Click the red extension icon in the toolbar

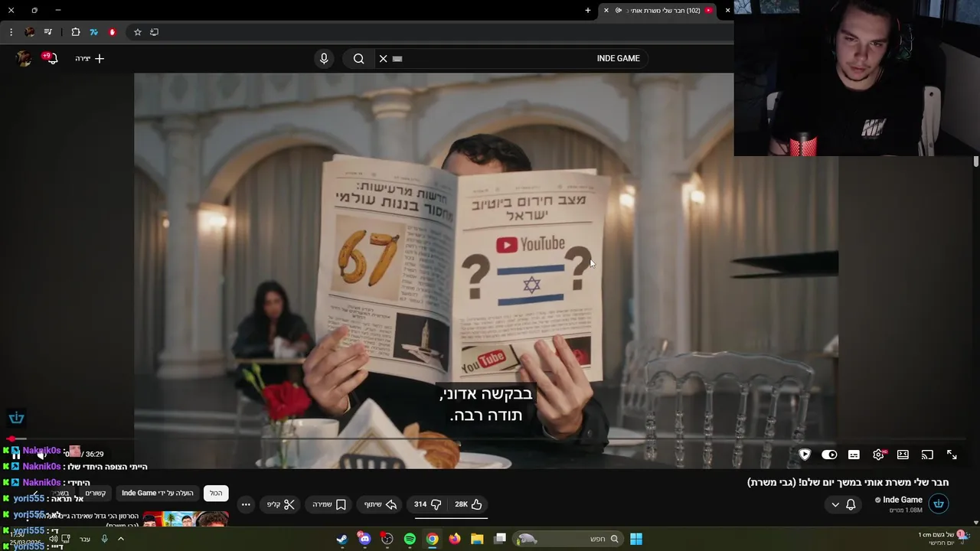pos(113,32)
